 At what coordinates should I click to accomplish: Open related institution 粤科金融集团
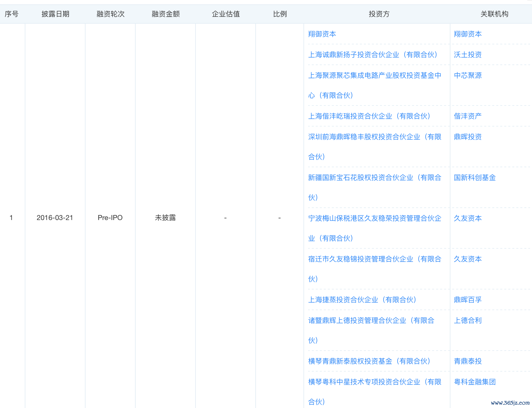[475, 382]
